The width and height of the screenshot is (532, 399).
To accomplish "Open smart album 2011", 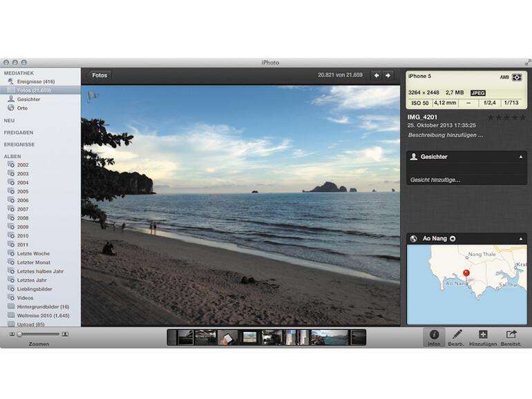I will [23, 244].
